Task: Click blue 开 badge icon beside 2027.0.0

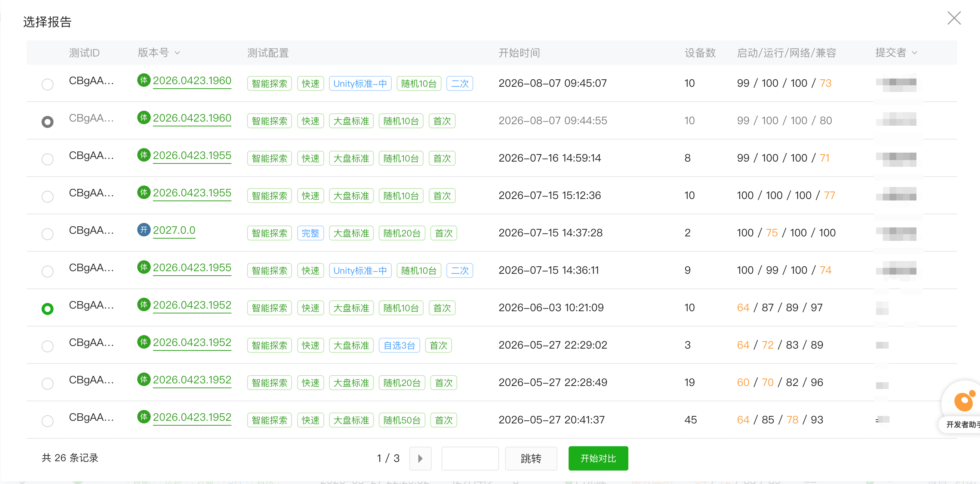Action: 144,230
